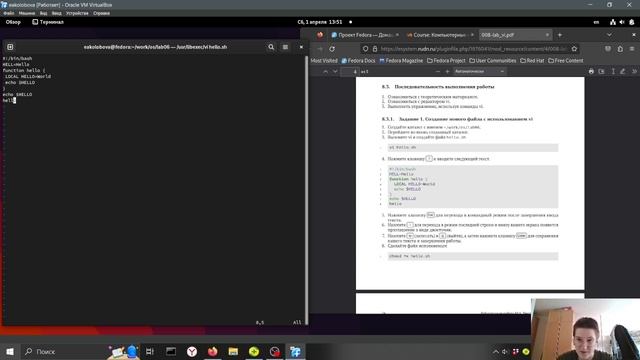640x360 pixels.
Task: Click the tracking protection shield icon
Action: click(x=365, y=49)
